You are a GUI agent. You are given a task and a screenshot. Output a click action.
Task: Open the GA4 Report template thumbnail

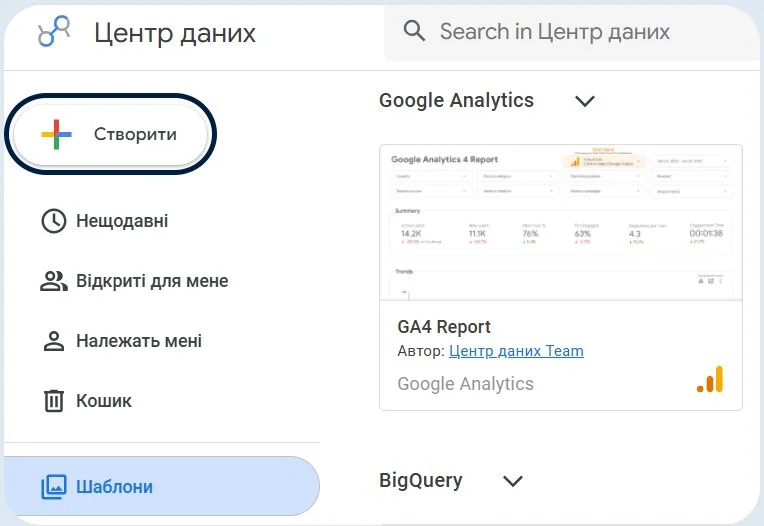[x=561, y=223]
